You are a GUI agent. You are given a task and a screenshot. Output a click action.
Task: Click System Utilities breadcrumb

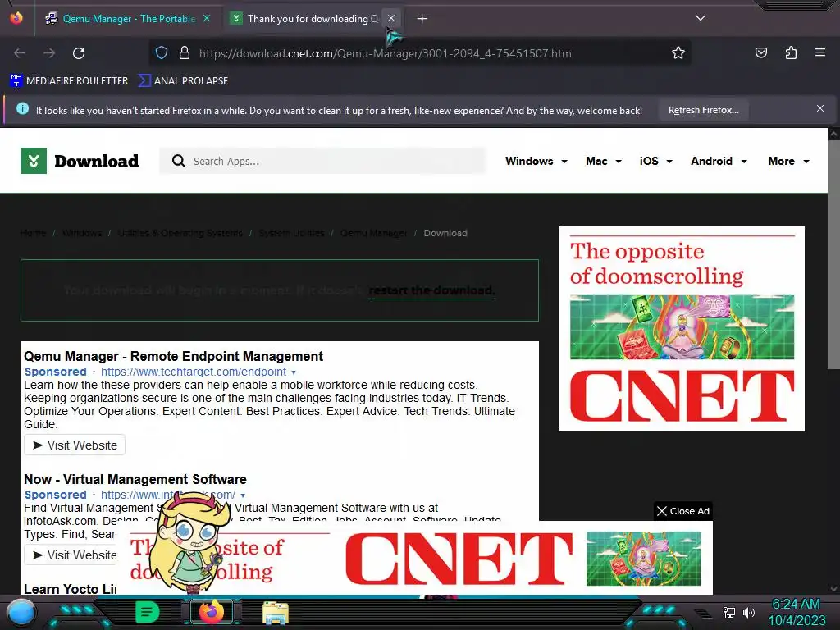tap(291, 233)
